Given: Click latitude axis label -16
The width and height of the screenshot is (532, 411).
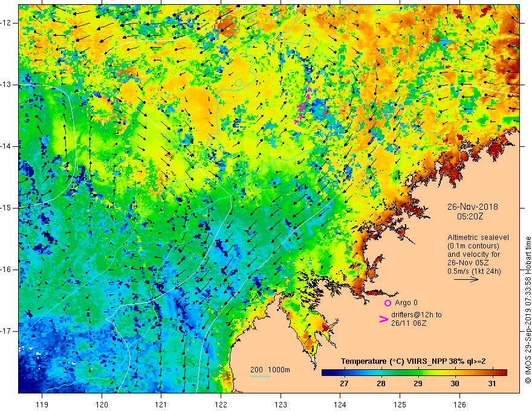Looking at the screenshot, I should pos(6,270).
